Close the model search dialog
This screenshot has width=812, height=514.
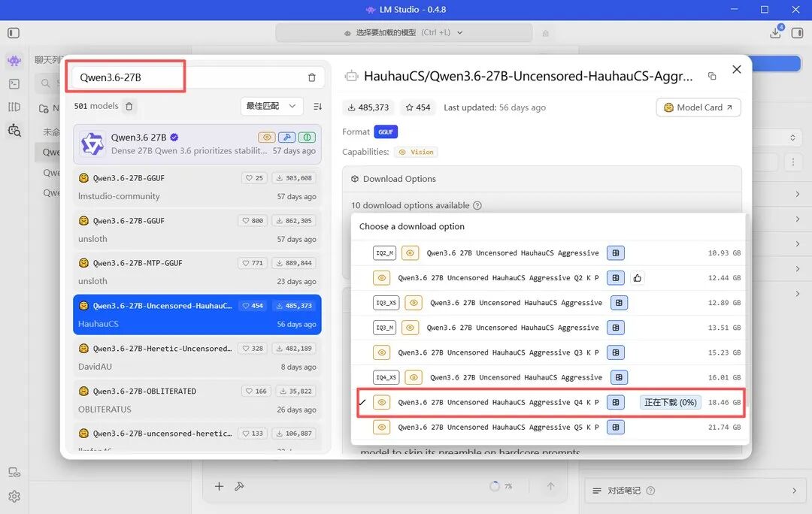click(x=737, y=69)
